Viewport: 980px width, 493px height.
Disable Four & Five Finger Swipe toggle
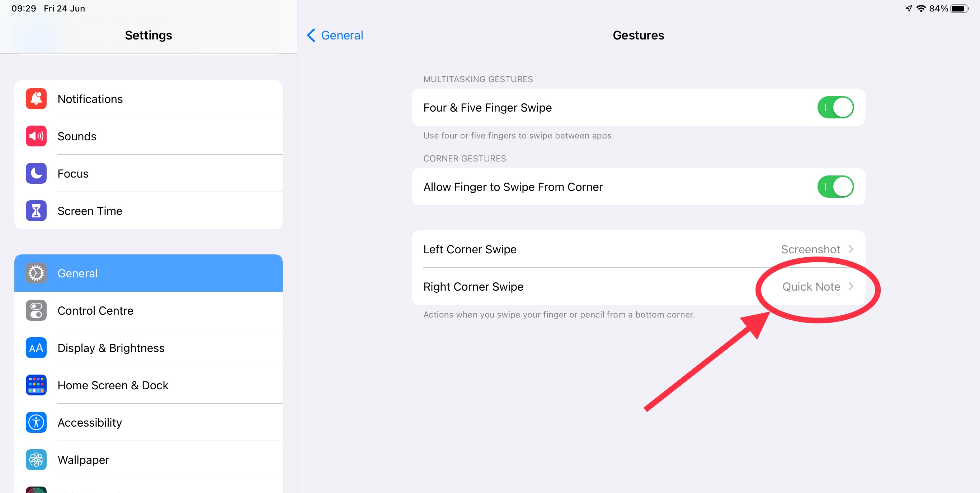tap(835, 108)
